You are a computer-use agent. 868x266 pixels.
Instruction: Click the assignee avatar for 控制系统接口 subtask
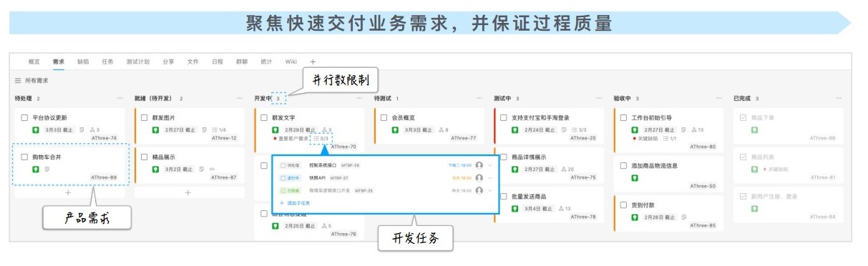479,165
